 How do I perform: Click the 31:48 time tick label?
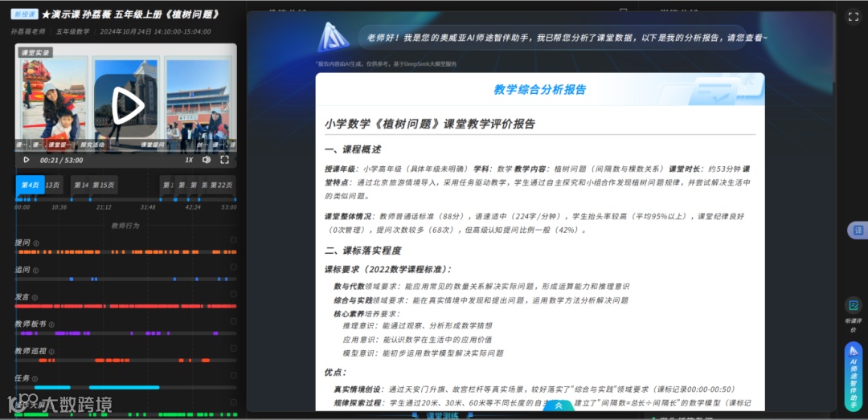148,207
